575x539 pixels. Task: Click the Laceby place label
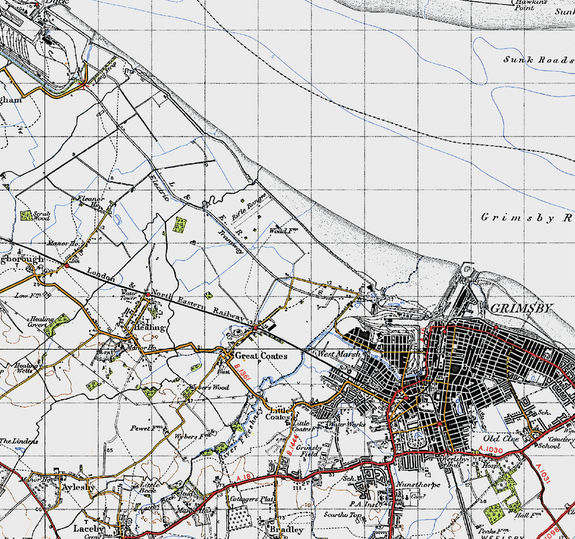[89, 528]
